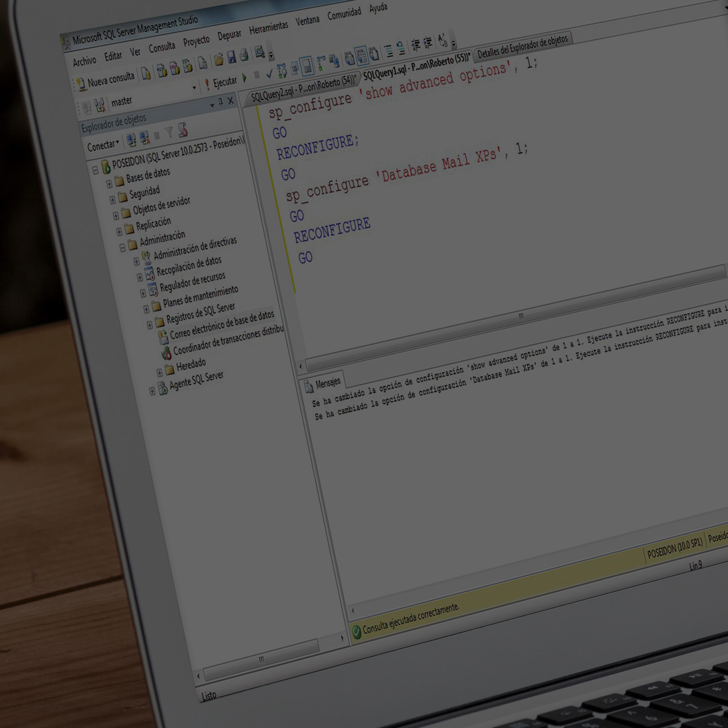Open the Ayuda menu
This screenshot has width=728, height=728.
click(378, 8)
